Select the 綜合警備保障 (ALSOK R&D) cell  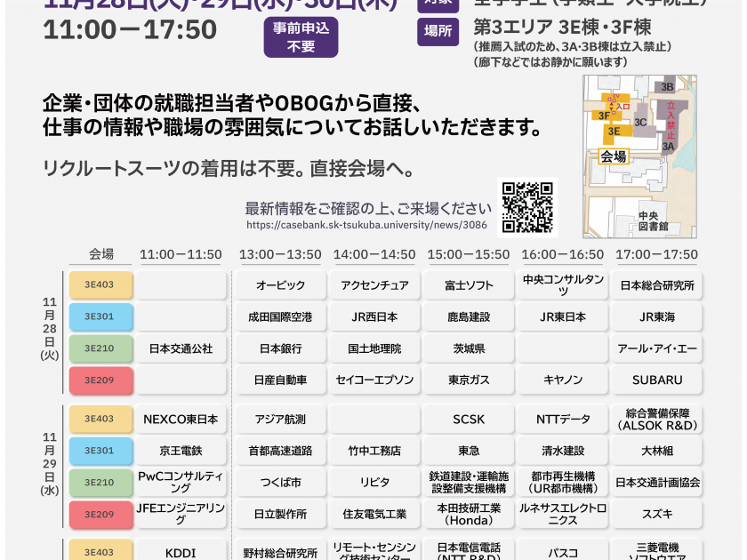657,419
